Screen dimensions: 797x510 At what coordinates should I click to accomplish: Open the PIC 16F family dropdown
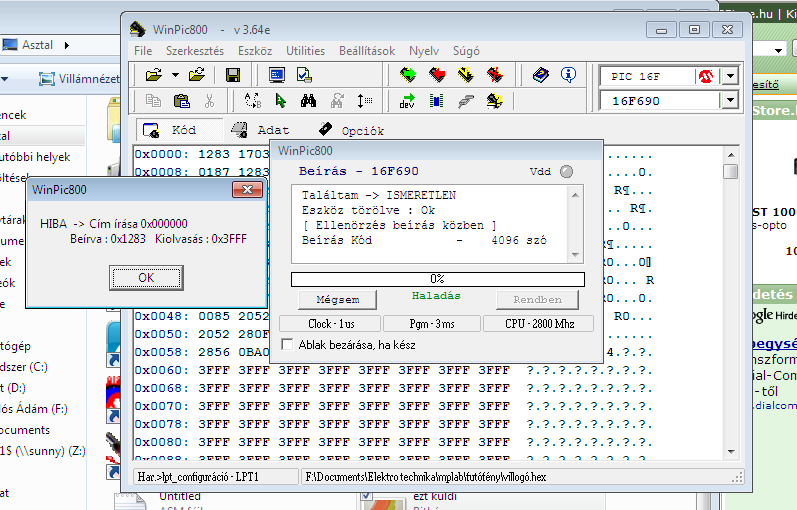point(730,77)
